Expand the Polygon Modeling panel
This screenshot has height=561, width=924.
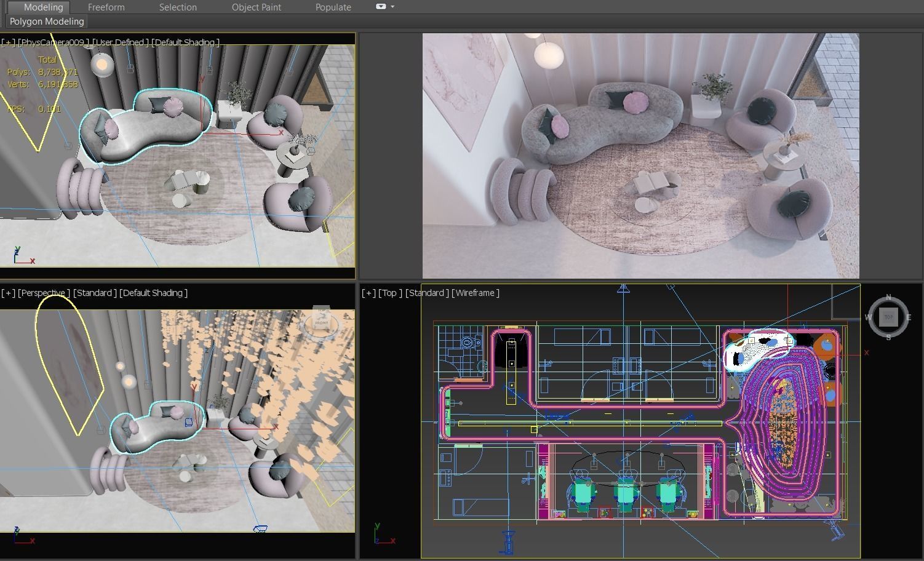click(x=47, y=22)
